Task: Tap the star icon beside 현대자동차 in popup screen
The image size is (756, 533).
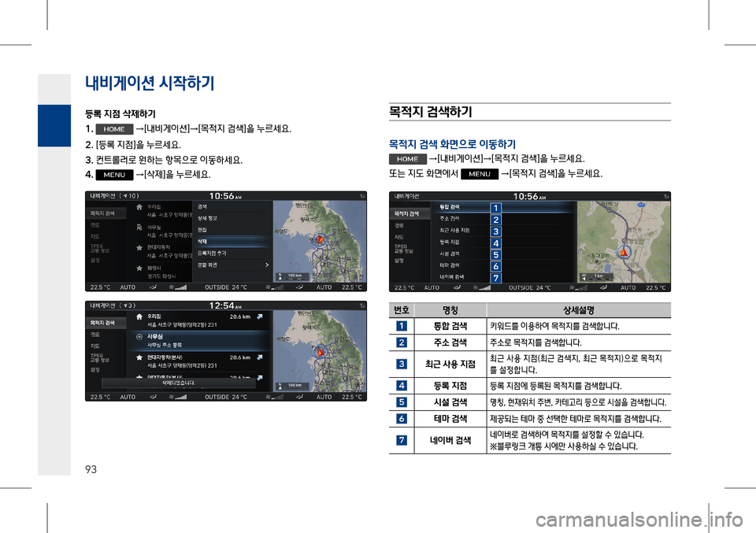Action: click(139, 248)
